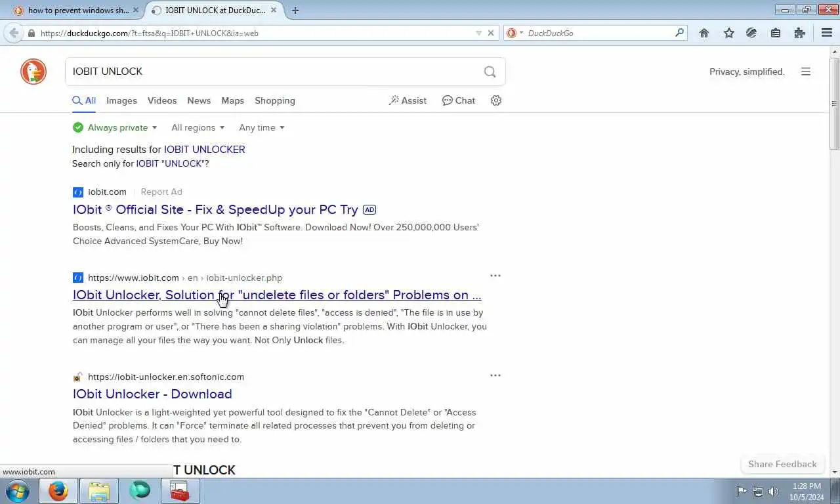Click the network tray icon
The width and height of the screenshot is (840, 504).
click(758, 491)
